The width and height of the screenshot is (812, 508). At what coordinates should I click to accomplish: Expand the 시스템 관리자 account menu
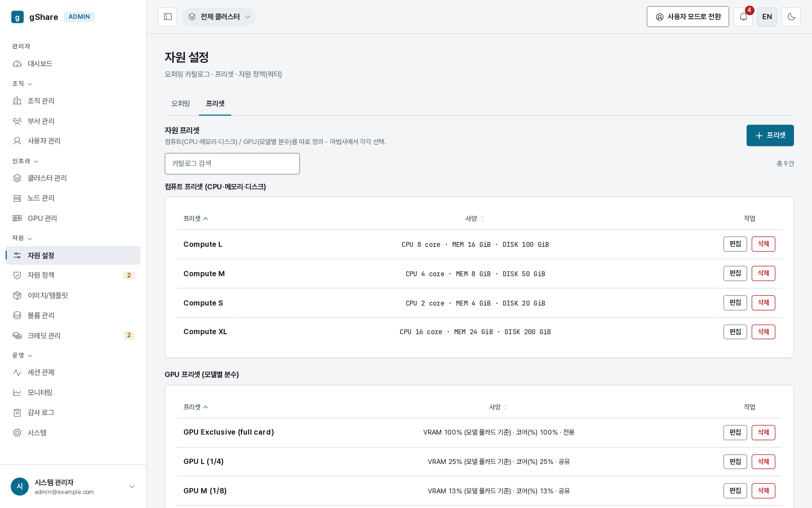[73, 487]
